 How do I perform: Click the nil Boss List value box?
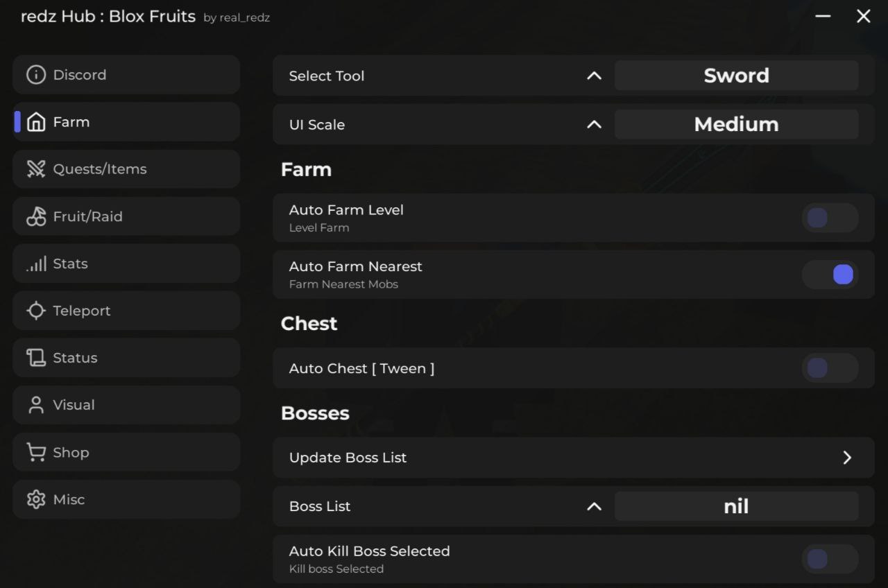(x=736, y=506)
